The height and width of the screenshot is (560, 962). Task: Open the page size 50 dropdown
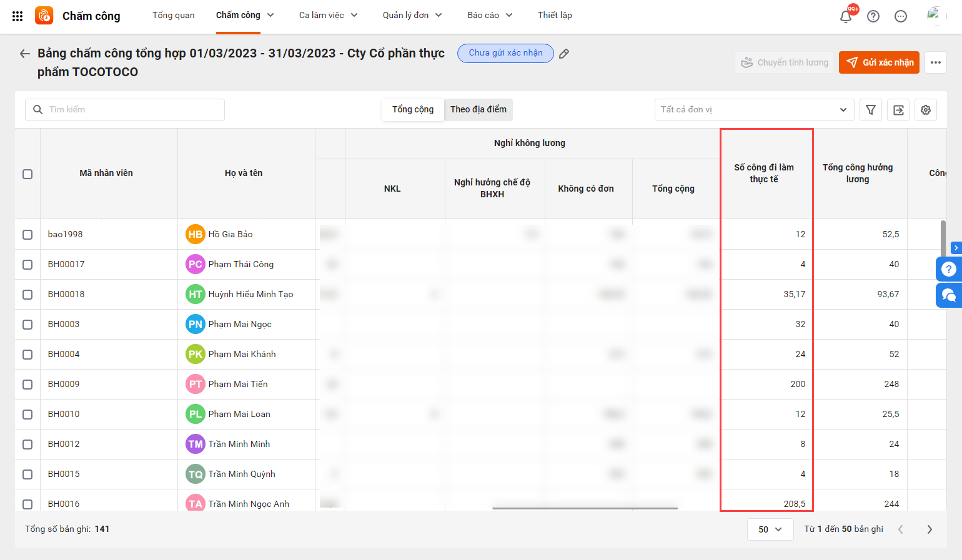[x=770, y=529]
